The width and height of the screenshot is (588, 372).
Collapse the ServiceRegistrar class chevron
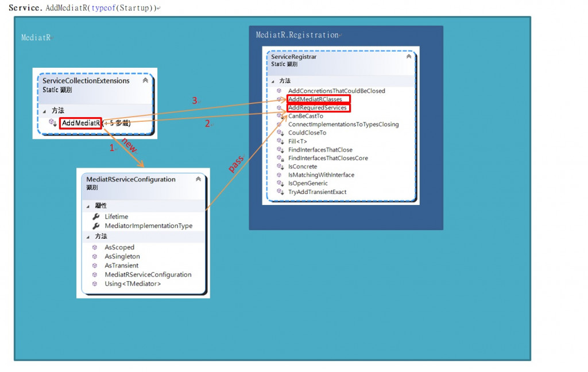(409, 56)
